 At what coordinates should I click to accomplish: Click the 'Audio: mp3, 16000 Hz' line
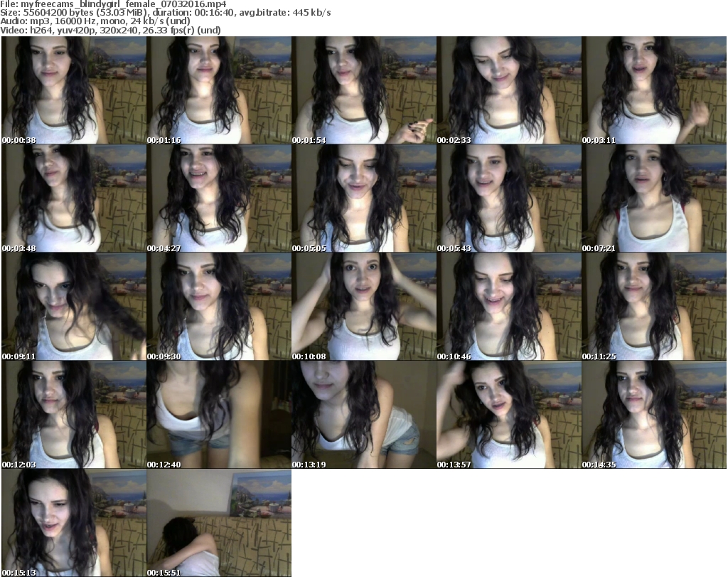95,21
